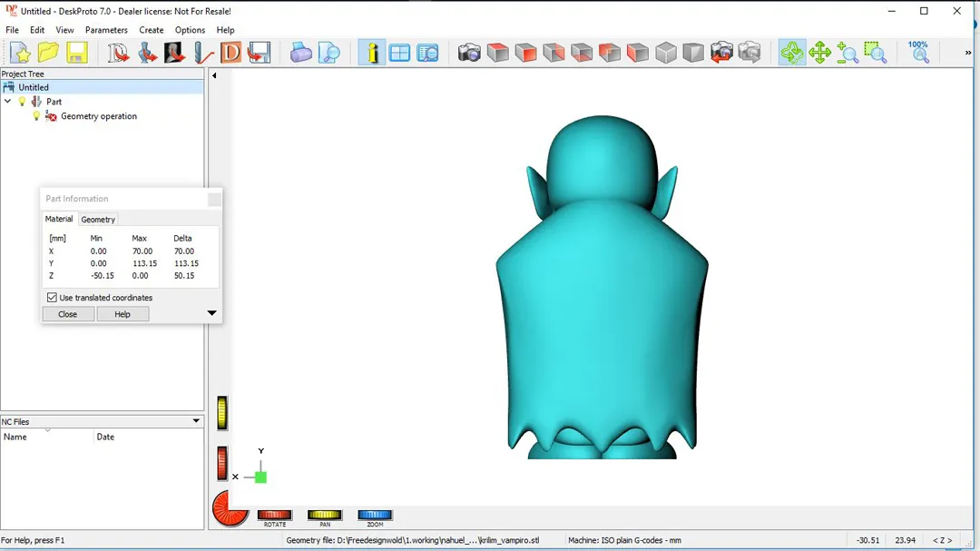Open the Parameters menu
Viewport: 980px width, 551px height.
click(x=106, y=30)
